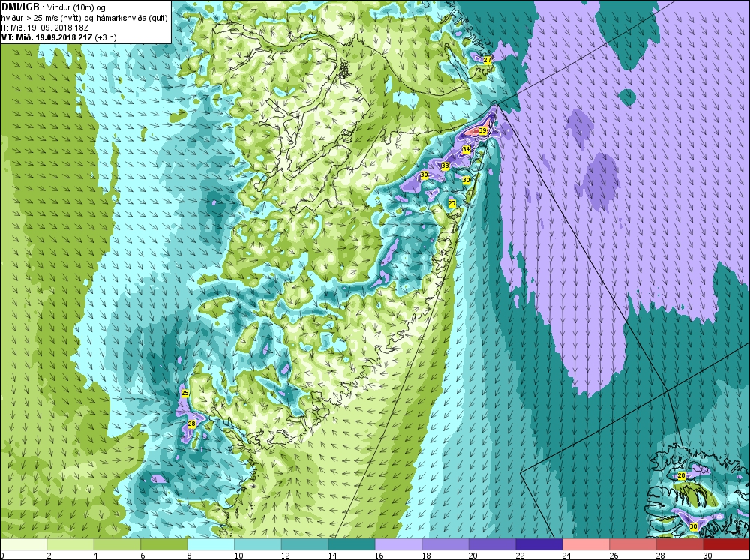Click the legend tick label 2

(x=49, y=556)
